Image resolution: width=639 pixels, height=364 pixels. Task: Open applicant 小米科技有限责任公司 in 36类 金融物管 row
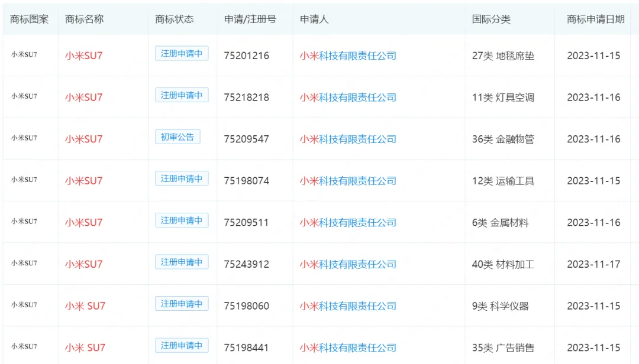348,139
